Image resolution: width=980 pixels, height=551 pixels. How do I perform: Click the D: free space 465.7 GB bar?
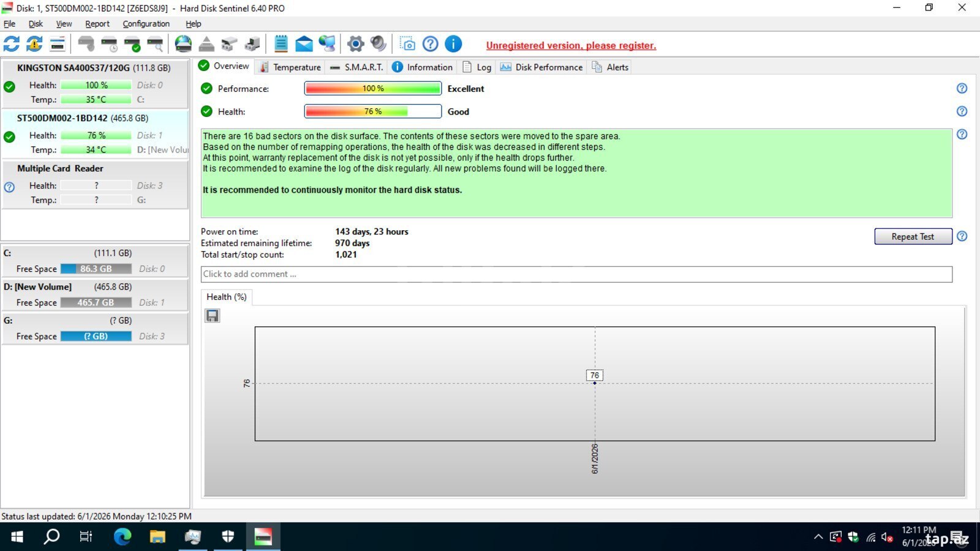pyautogui.click(x=96, y=302)
